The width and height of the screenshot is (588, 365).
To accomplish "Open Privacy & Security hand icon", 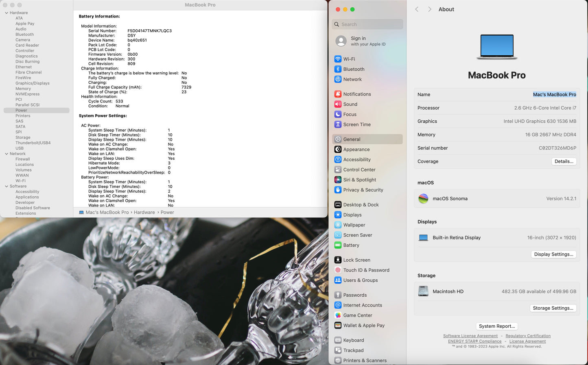I will (x=338, y=190).
